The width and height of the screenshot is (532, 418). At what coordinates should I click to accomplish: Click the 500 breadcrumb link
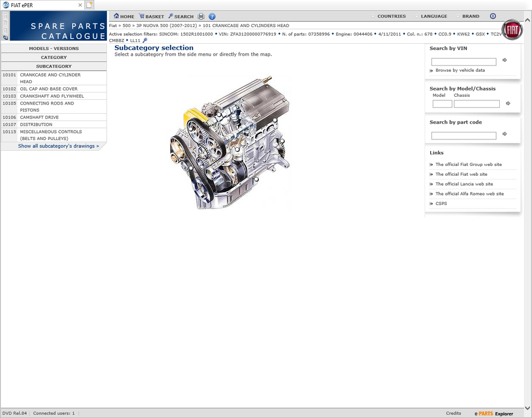(x=127, y=25)
